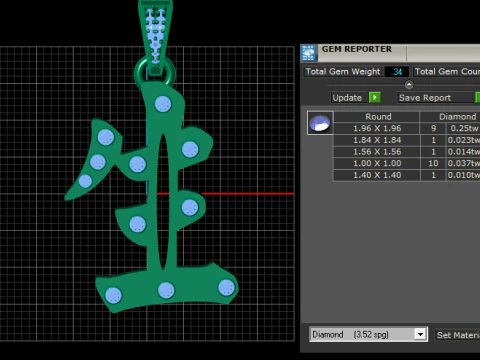Viewport: 480px width, 360px height.
Task: Click the Gem Reporter panel icon
Action: [308, 53]
